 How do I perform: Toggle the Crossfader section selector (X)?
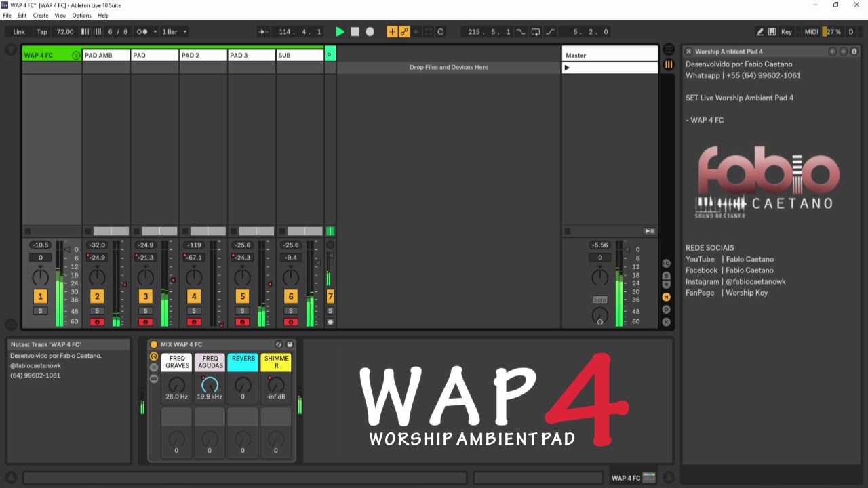coord(667,322)
